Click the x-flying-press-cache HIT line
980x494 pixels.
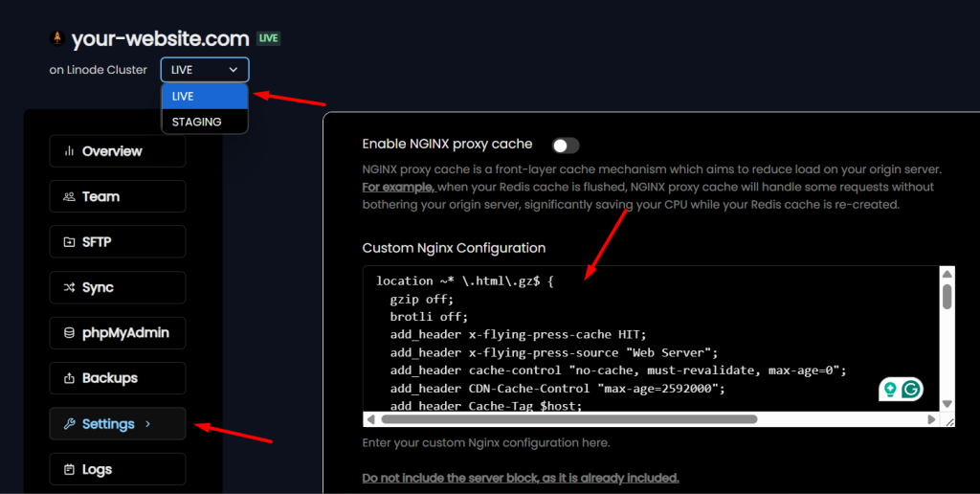click(x=518, y=334)
